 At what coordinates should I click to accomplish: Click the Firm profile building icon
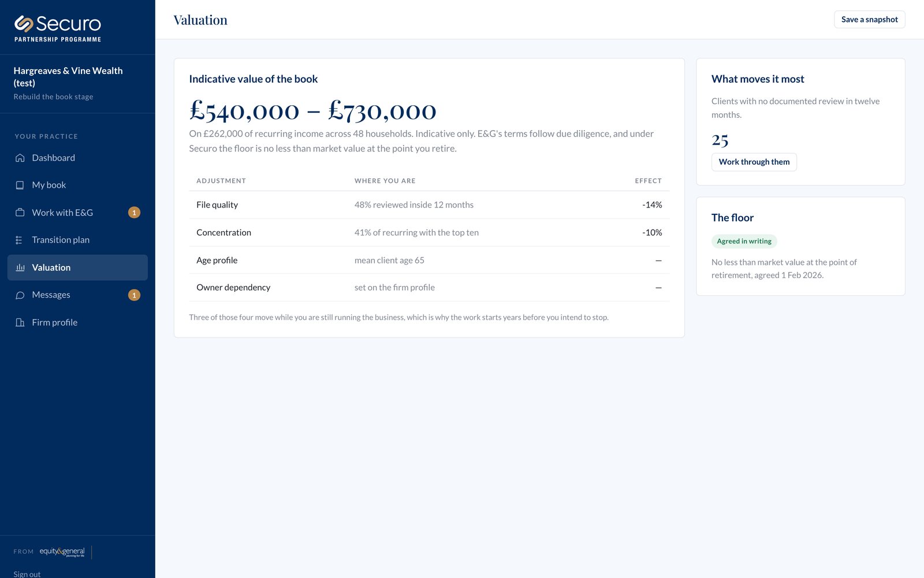click(20, 323)
